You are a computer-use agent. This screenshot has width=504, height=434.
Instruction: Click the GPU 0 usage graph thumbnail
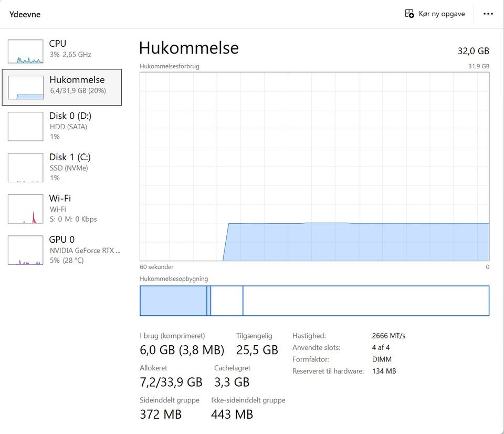click(x=25, y=250)
